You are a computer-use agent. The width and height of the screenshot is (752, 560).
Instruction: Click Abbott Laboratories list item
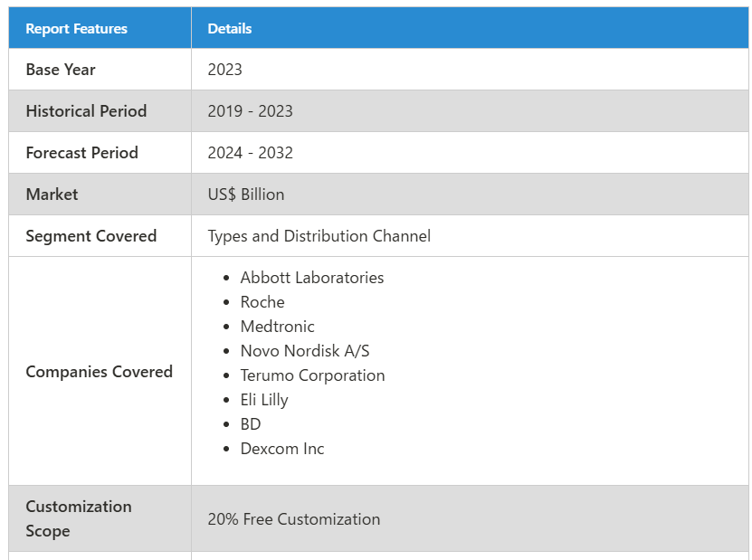pos(312,278)
